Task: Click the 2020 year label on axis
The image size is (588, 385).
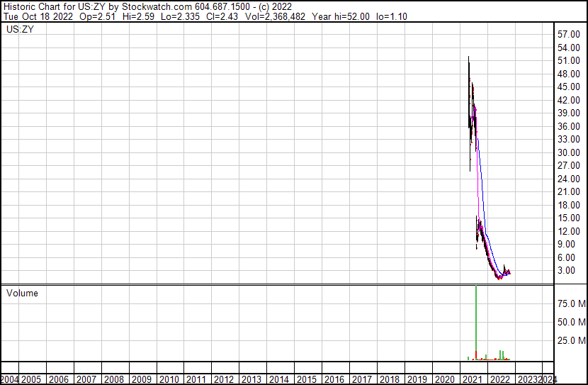Action: click(x=445, y=379)
